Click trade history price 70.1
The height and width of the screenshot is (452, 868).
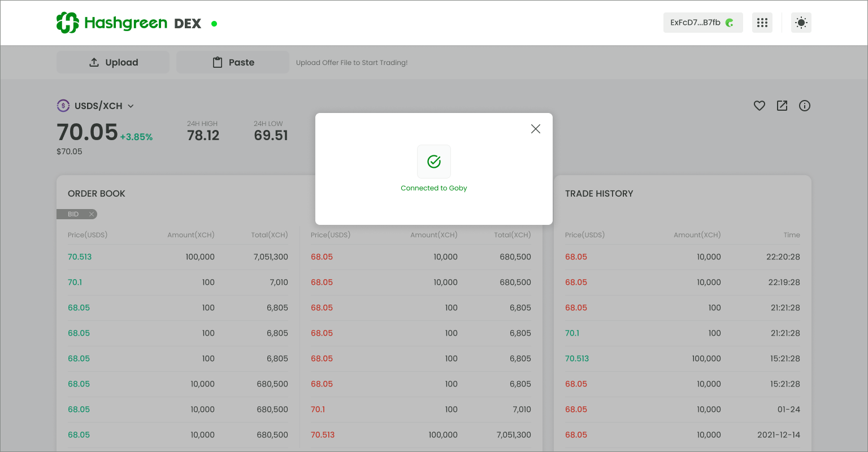572,333
